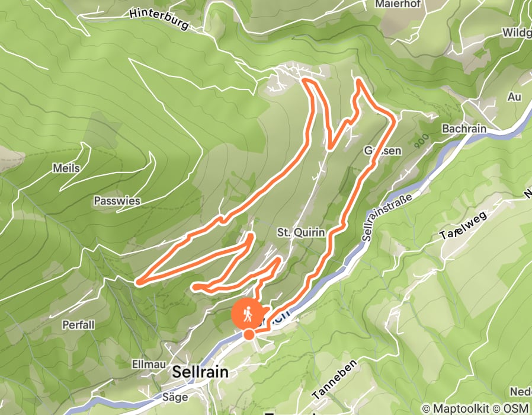Click the Sellrainstraße road label
This screenshot has width=532, height=415.
387,218
